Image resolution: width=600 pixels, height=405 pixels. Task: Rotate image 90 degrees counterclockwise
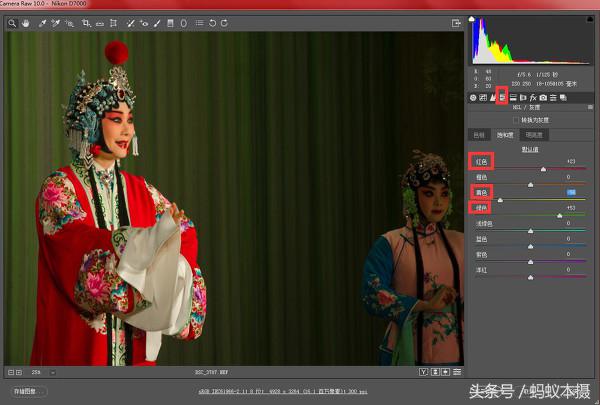pyautogui.click(x=212, y=23)
